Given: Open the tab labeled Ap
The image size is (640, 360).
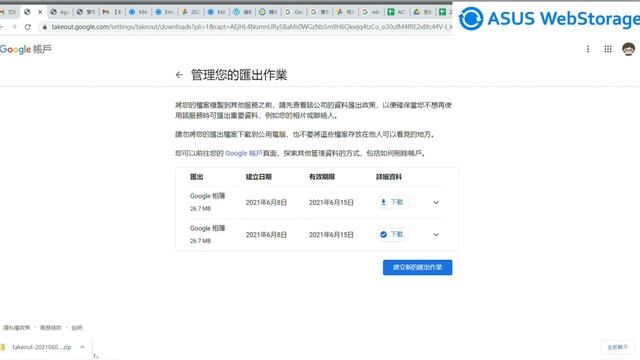Looking at the screenshot, I should coord(60,12).
